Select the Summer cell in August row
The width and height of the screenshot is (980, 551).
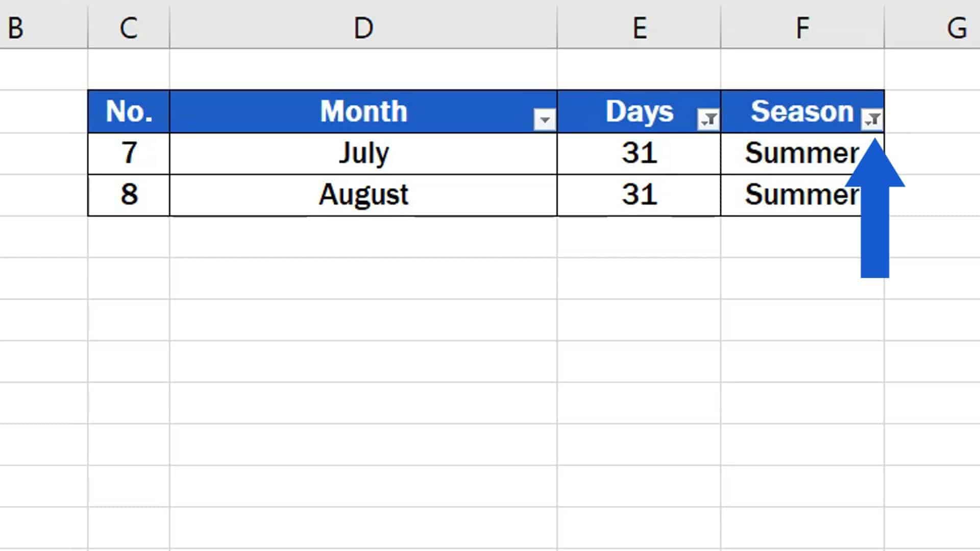802,195
